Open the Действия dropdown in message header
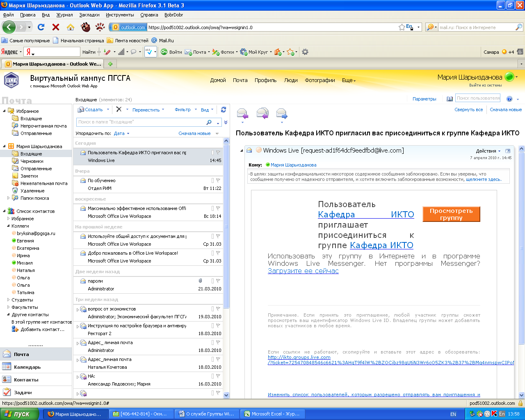The image size is (525, 420). tap(488, 151)
